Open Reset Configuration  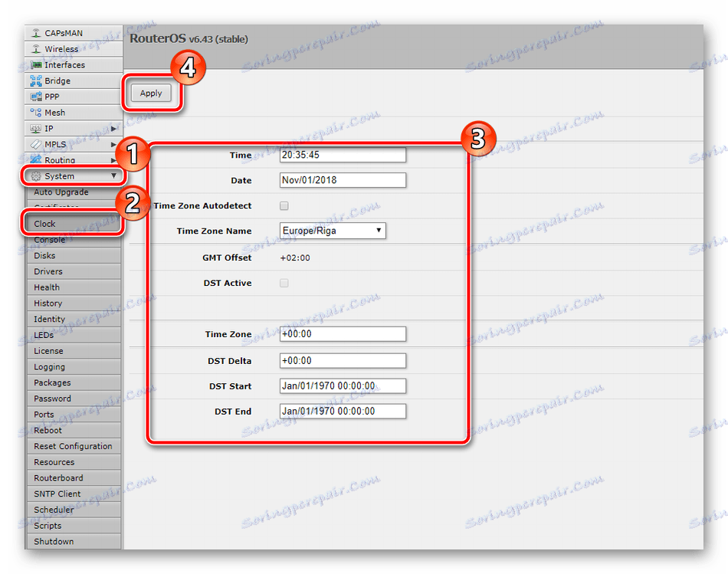point(74,446)
